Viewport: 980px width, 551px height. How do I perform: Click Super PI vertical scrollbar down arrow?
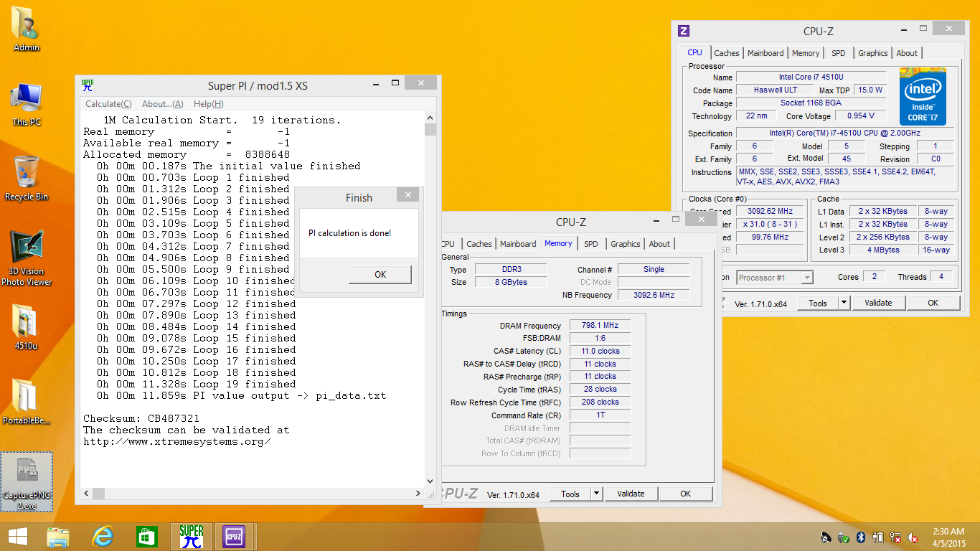click(430, 482)
